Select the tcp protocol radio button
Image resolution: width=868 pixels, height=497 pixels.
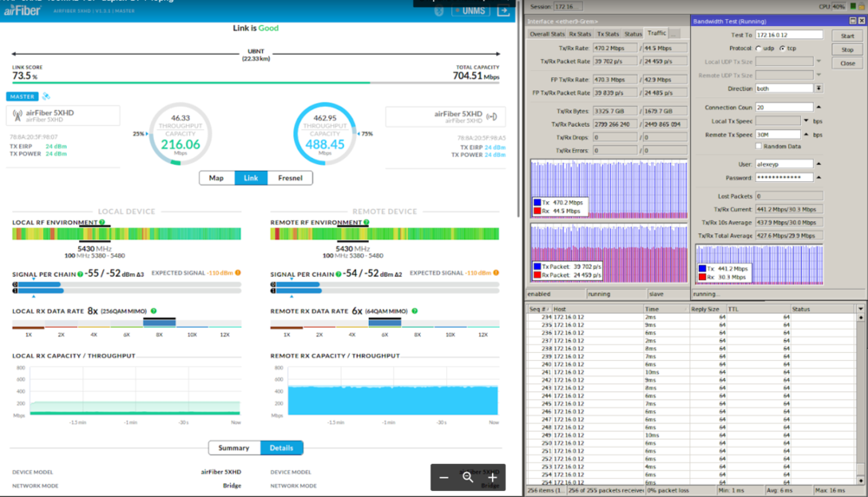[783, 49]
